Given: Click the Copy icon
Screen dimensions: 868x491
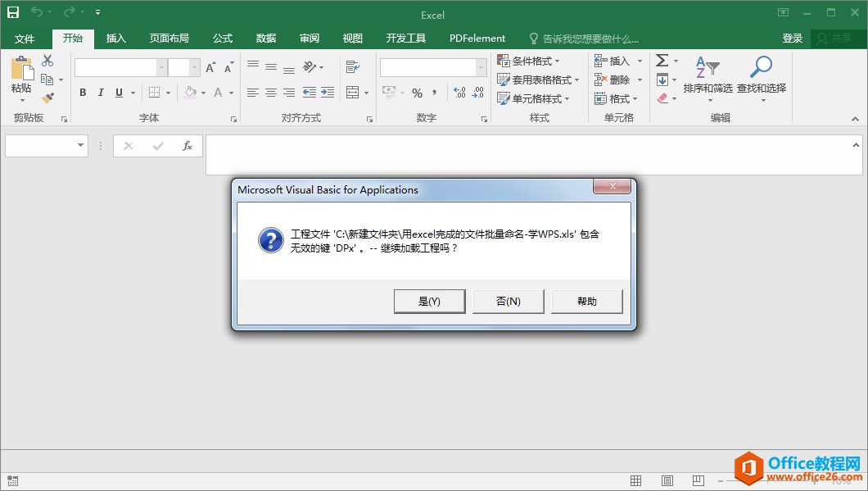Looking at the screenshot, I should [47, 80].
